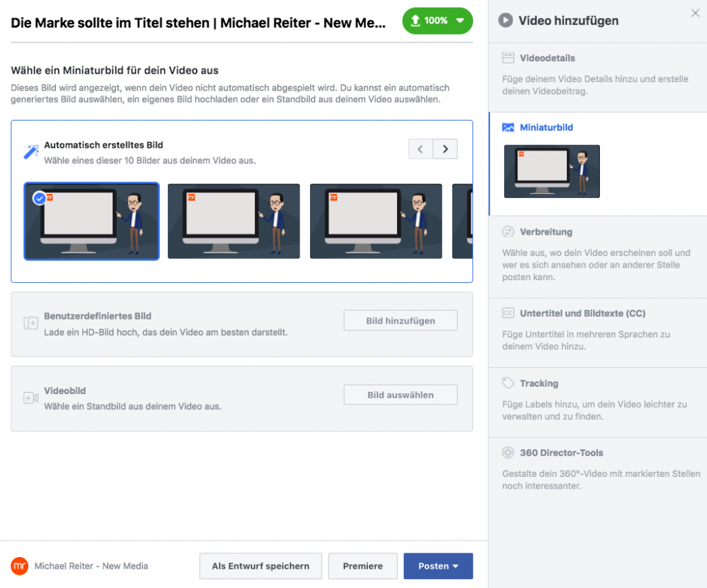Click the Verbreitung distribution icon
This screenshot has height=588, width=707.
tap(508, 232)
